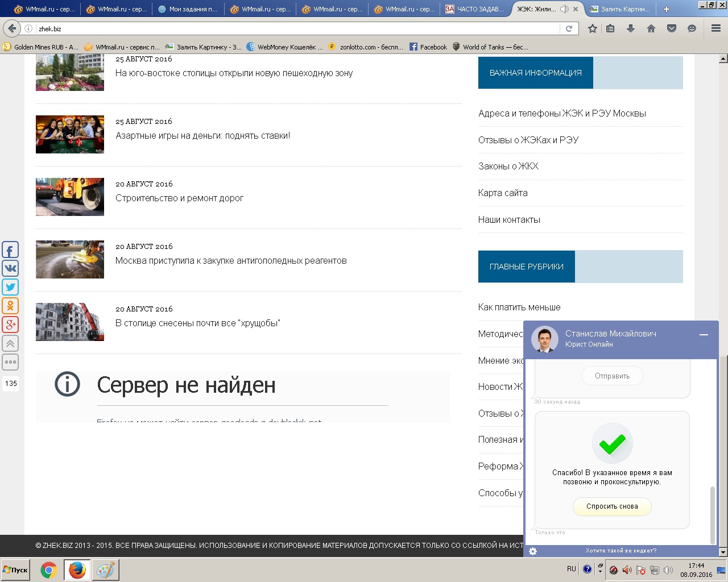Image resolution: width=728 pixels, height=582 pixels.
Task: Minimize the Юрист Онлайн chat widget
Action: (704, 335)
